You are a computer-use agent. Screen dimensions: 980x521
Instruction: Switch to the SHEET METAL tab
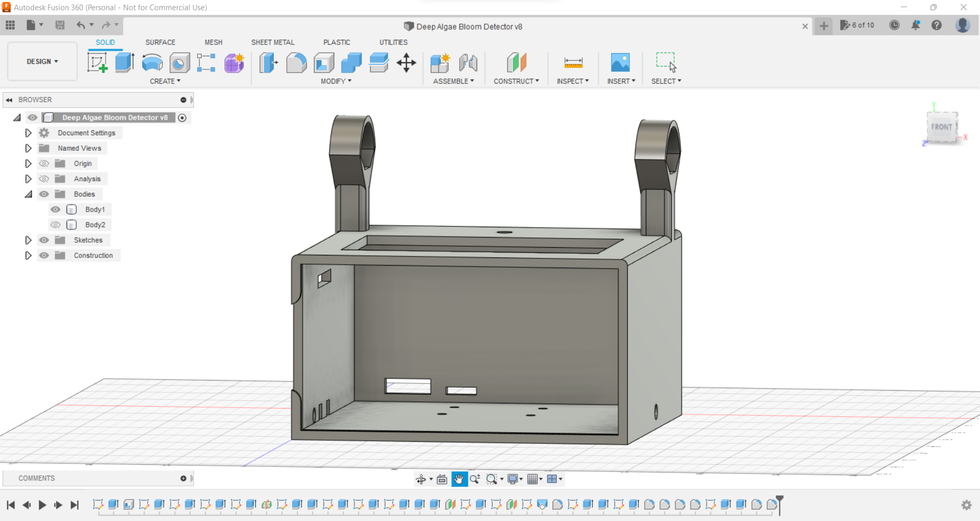coord(273,42)
